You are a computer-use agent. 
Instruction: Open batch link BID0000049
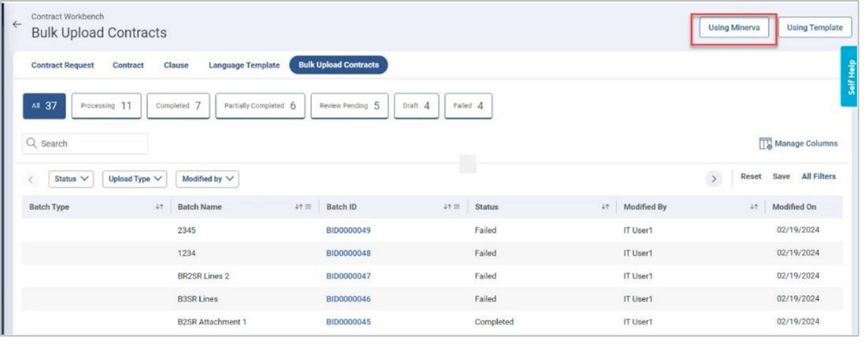[348, 231]
